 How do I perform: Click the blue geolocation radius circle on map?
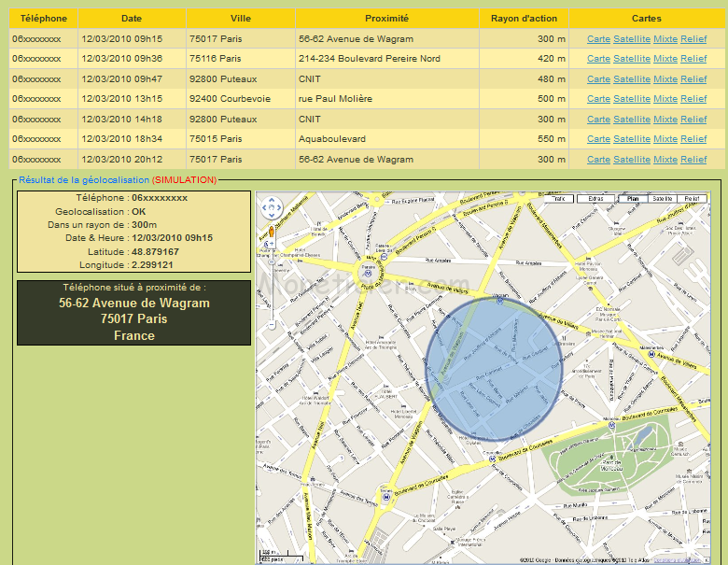pyautogui.click(x=493, y=369)
